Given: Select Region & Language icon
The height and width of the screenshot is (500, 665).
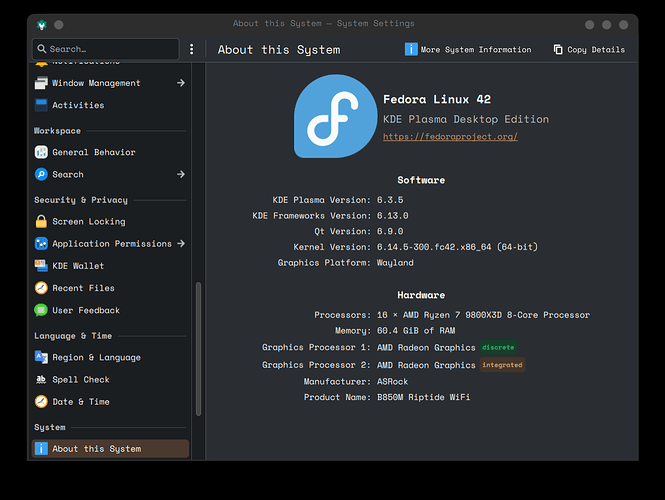Looking at the screenshot, I should pos(41,357).
